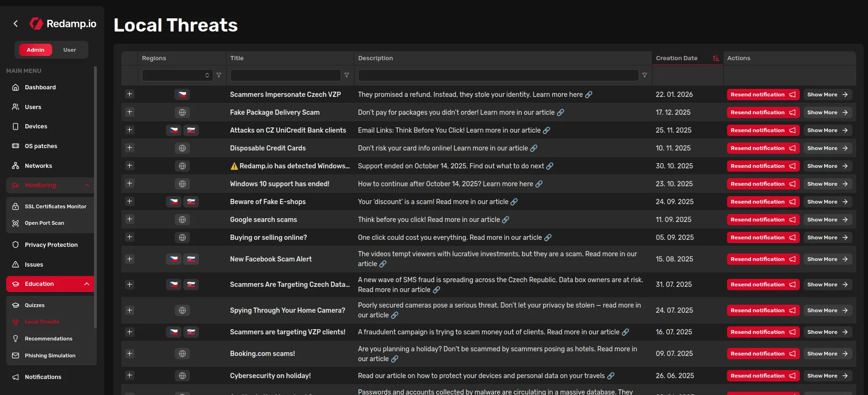The height and width of the screenshot is (395, 868).
Task: Select the Admin mode toggle
Action: click(x=36, y=50)
